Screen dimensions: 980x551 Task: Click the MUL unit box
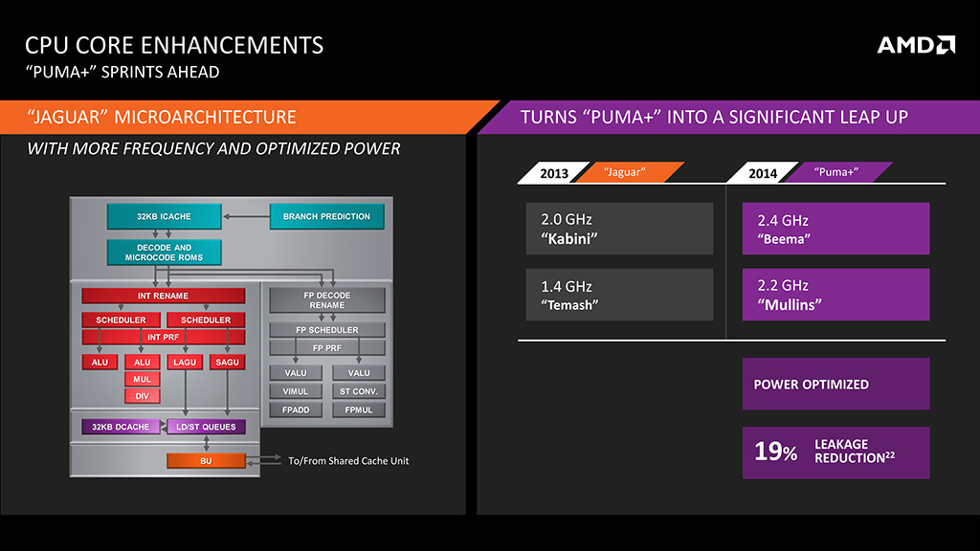click(142, 379)
